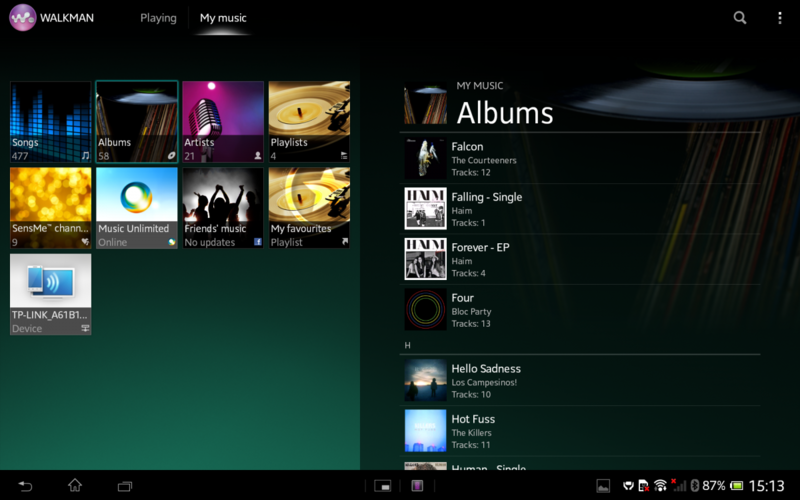Open the Four album cover
Screen dimensions: 800x500
[x=426, y=309]
